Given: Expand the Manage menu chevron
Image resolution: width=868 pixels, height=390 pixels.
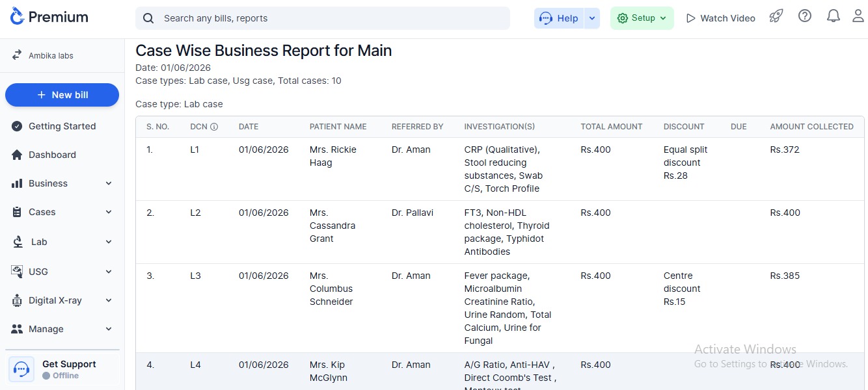Looking at the screenshot, I should 109,329.
